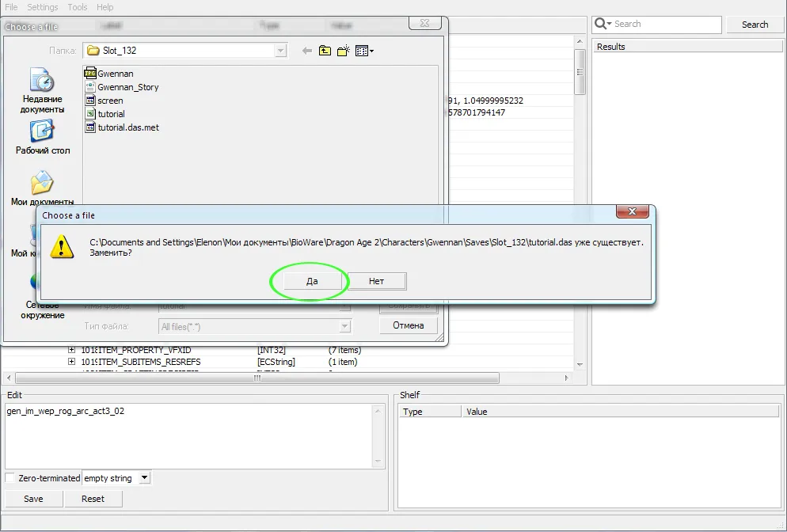Viewport: 787px width, 532px height.
Task: Click the tree view horizontal scrollbar thumb
Action: click(x=257, y=378)
